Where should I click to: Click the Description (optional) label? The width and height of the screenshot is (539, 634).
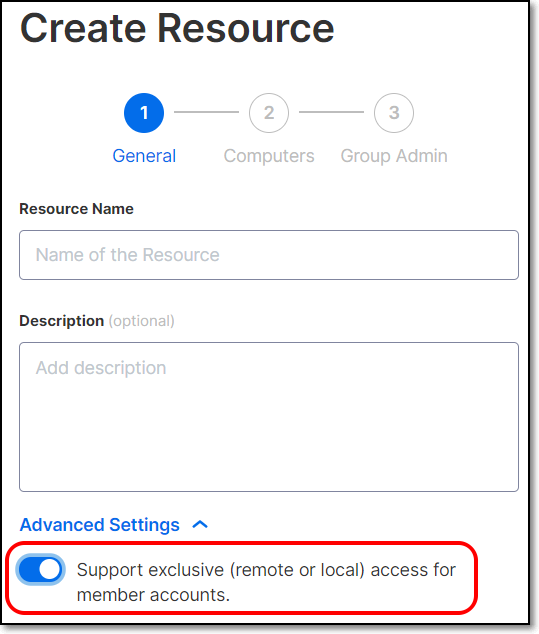[x=97, y=321]
